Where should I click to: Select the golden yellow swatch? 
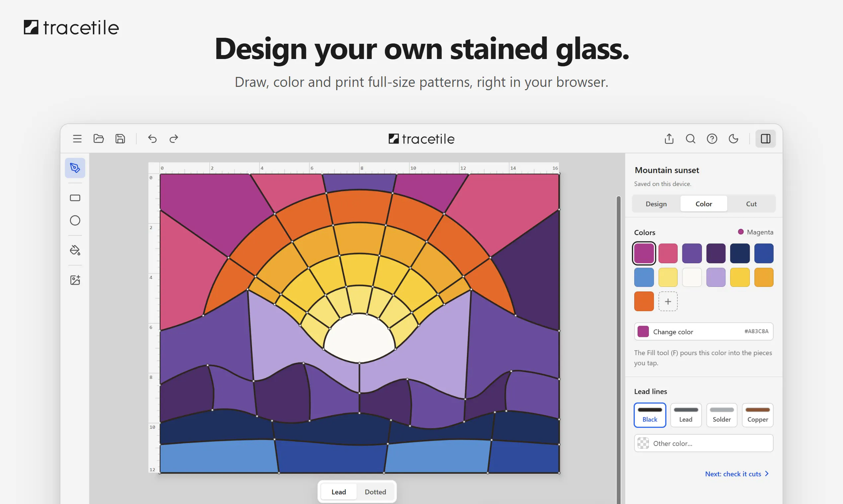(x=740, y=277)
